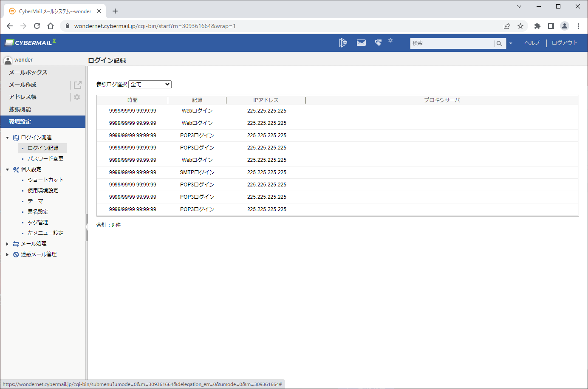
Task: Click address book settings gear icon
Action: [x=77, y=97]
